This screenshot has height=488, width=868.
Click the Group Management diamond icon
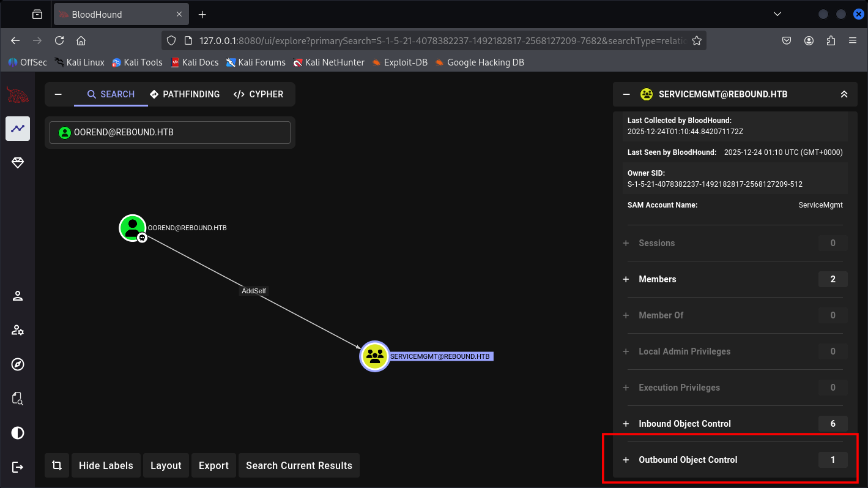coord(18,163)
